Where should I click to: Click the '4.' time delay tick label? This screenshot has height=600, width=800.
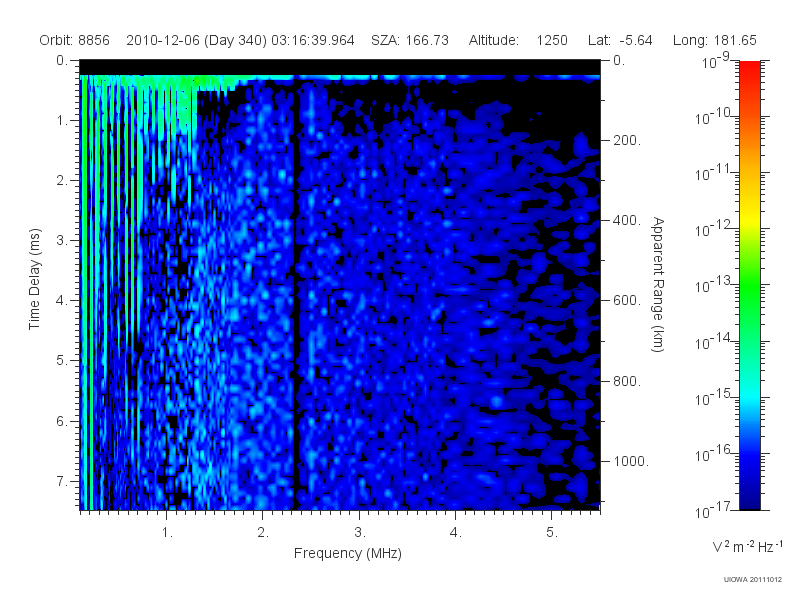click(61, 301)
